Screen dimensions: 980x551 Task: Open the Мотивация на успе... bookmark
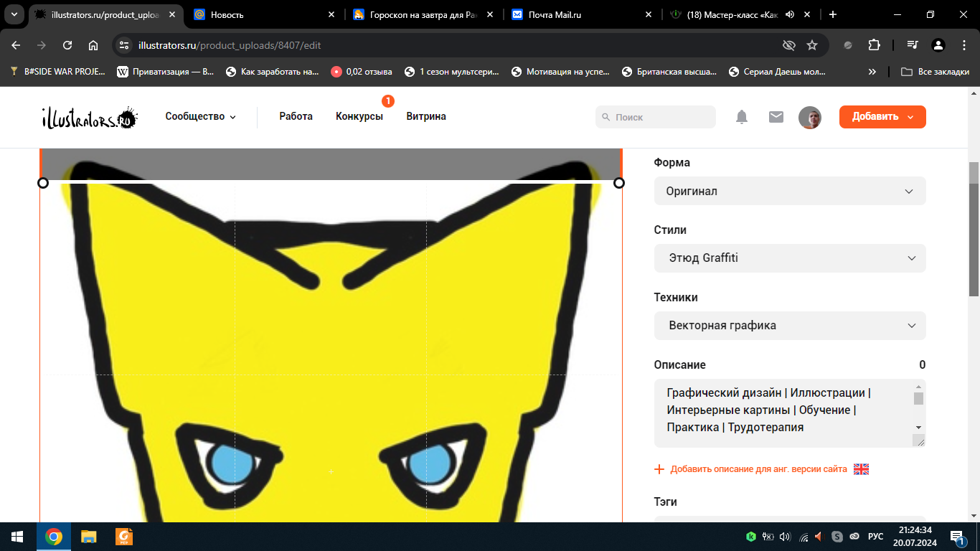point(560,72)
